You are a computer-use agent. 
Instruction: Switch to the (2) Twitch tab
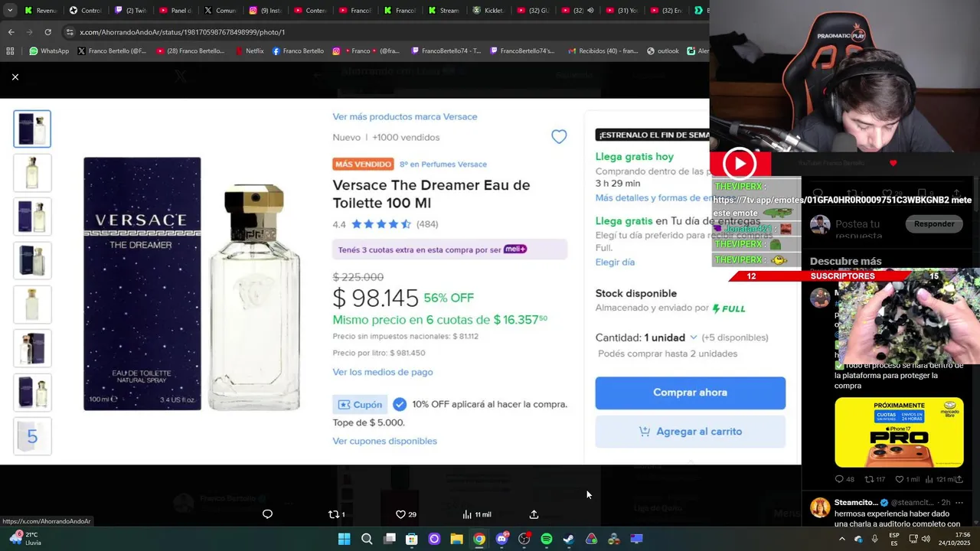tap(130, 11)
